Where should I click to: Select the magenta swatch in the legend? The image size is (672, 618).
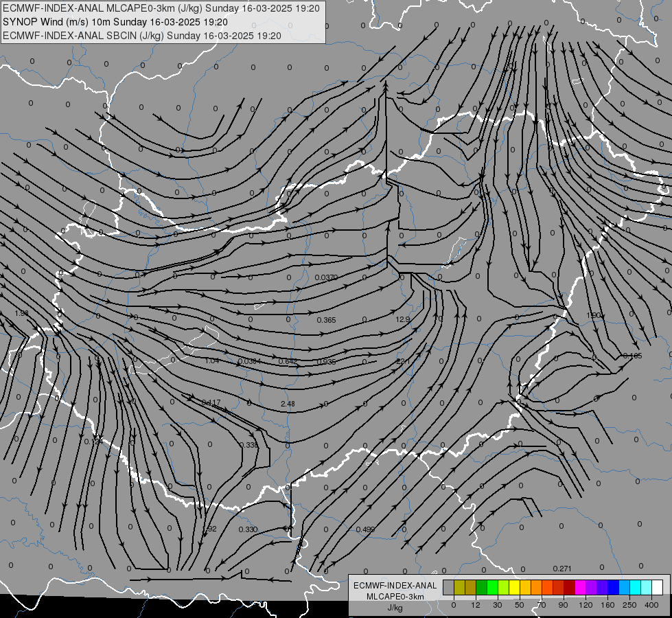(581, 587)
